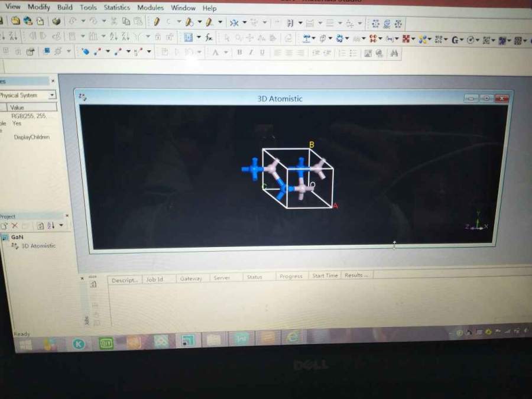
Task: Open the measure distance dropdown arrow
Action: point(108,51)
